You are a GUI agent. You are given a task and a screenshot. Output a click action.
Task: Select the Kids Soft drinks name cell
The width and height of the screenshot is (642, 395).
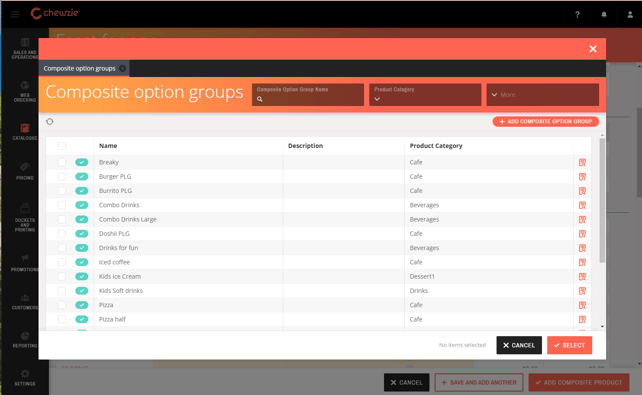(121, 291)
